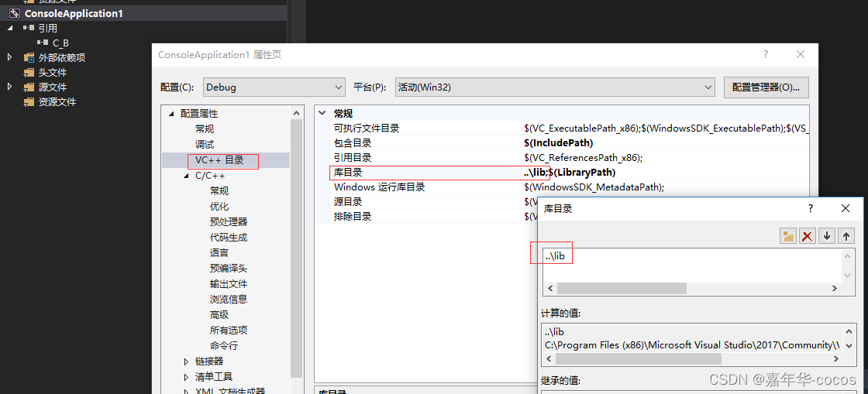The height and width of the screenshot is (394, 868).
Task: Open the 平台 活动(Win32) dropdown
Action: click(x=555, y=87)
